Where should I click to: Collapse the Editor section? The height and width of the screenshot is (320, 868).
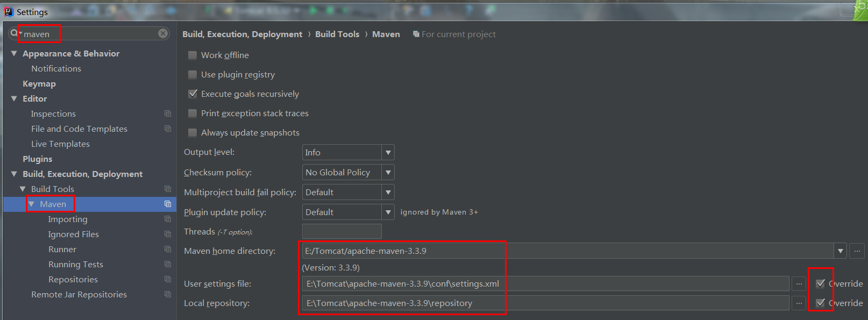14,98
